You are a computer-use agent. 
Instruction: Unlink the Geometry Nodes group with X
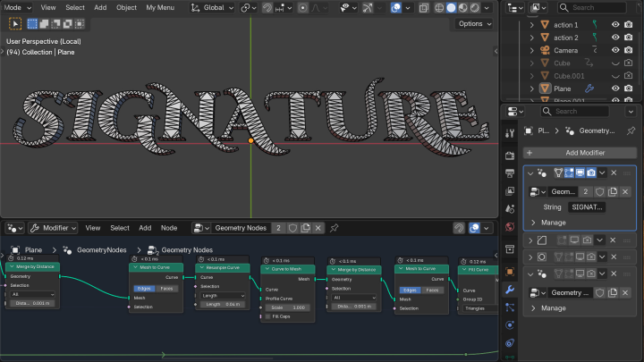point(318,228)
